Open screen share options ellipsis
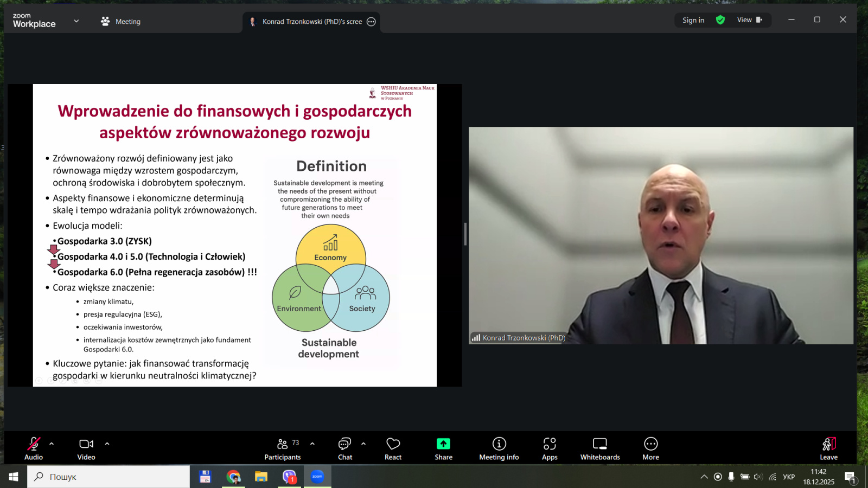 tap(371, 22)
